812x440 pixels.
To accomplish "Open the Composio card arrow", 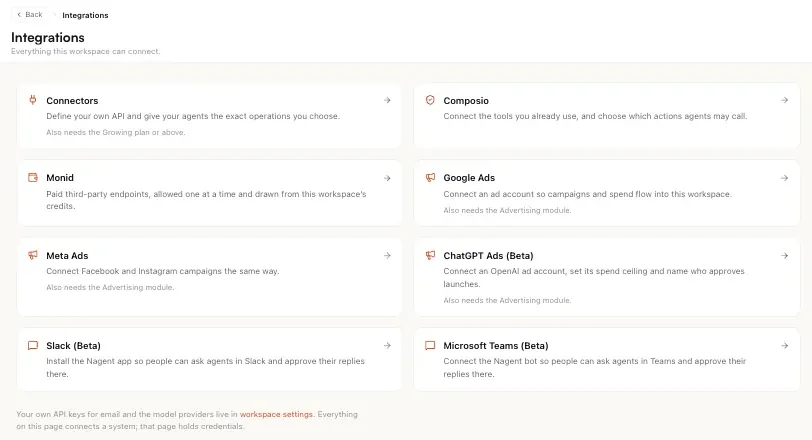I will coord(785,100).
